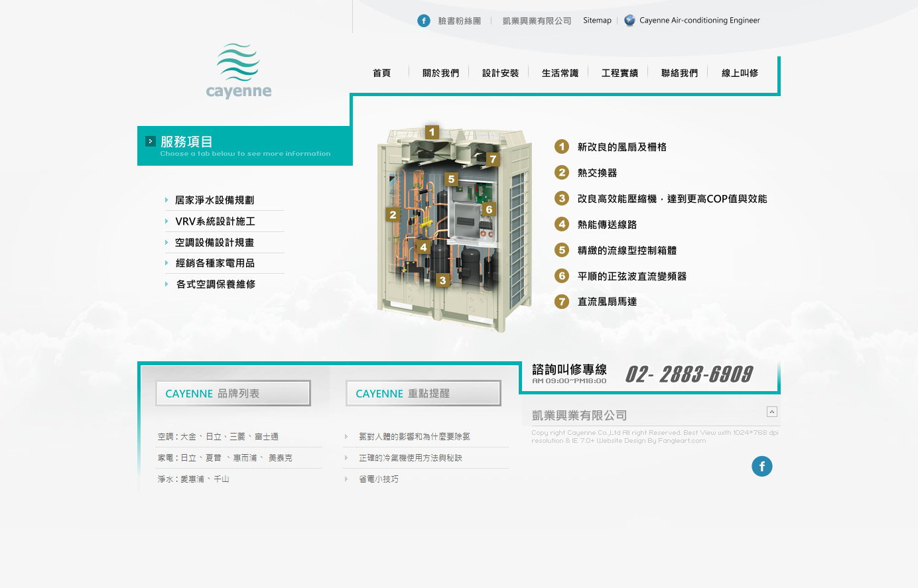Go to 工程實績 in navigation
The height and width of the screenshot is (588, 918).
click(620, 73)
